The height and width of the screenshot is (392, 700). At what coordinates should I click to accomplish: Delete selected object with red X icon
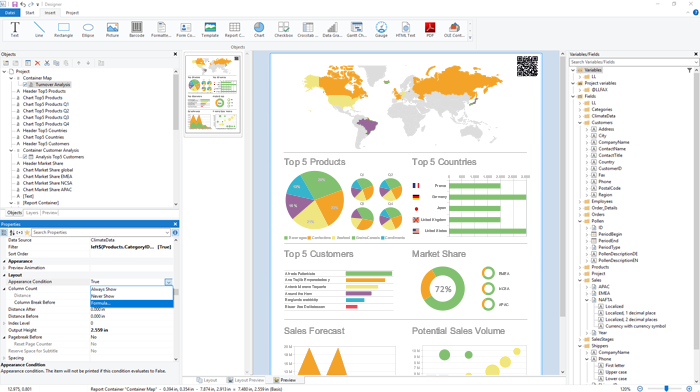[38, 63]
